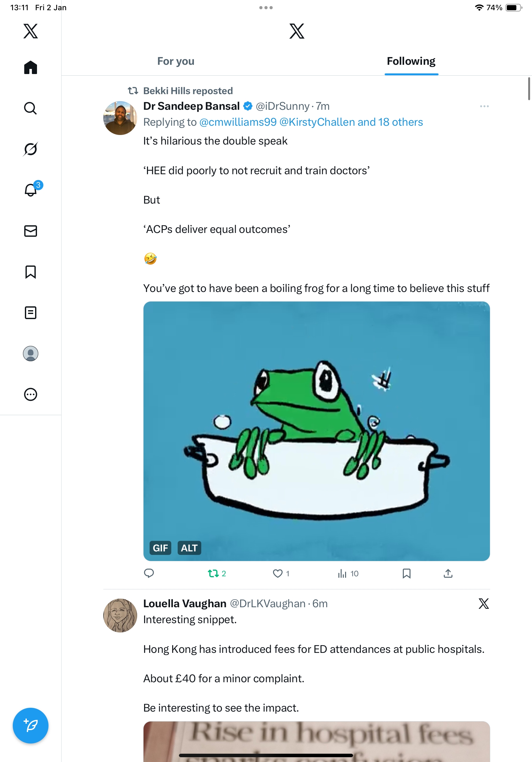The width and height of the screenshot is (532, 762).
Task: Open the @cmwilliams99 mention link
Action: 238,122
